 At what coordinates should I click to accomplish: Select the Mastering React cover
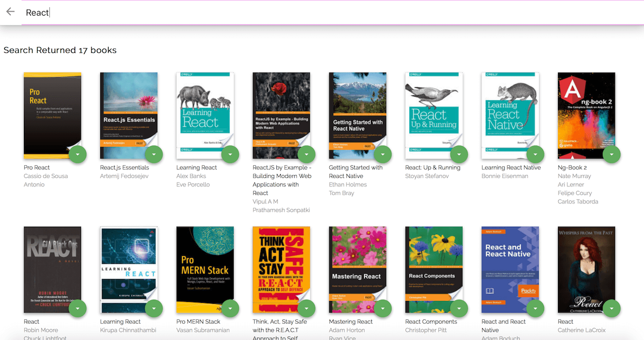click(358, 269)
